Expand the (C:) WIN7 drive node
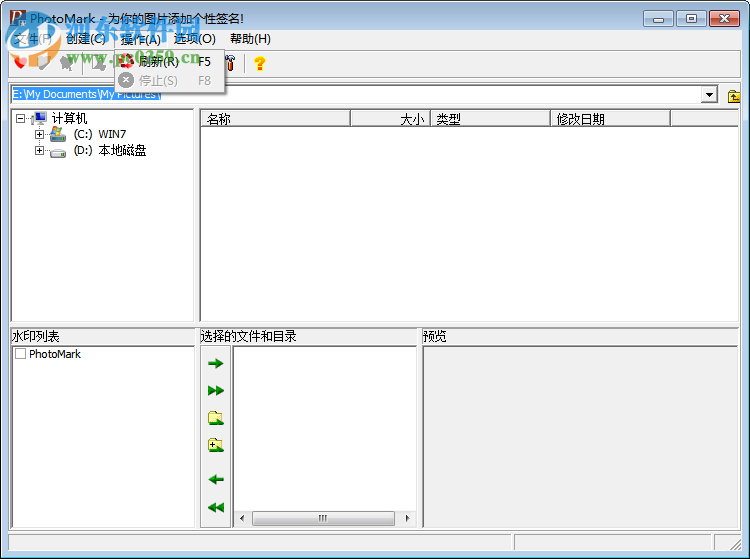 (x=39, y=134)
